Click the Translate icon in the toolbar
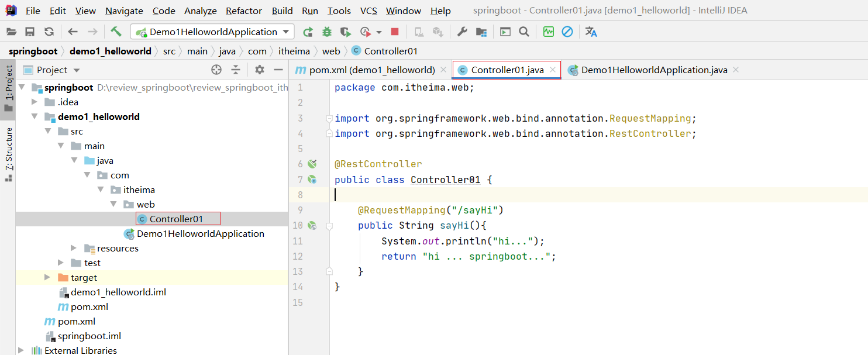Screen dimensions: 868x355 pyautogui.click(x=591, y=32)
